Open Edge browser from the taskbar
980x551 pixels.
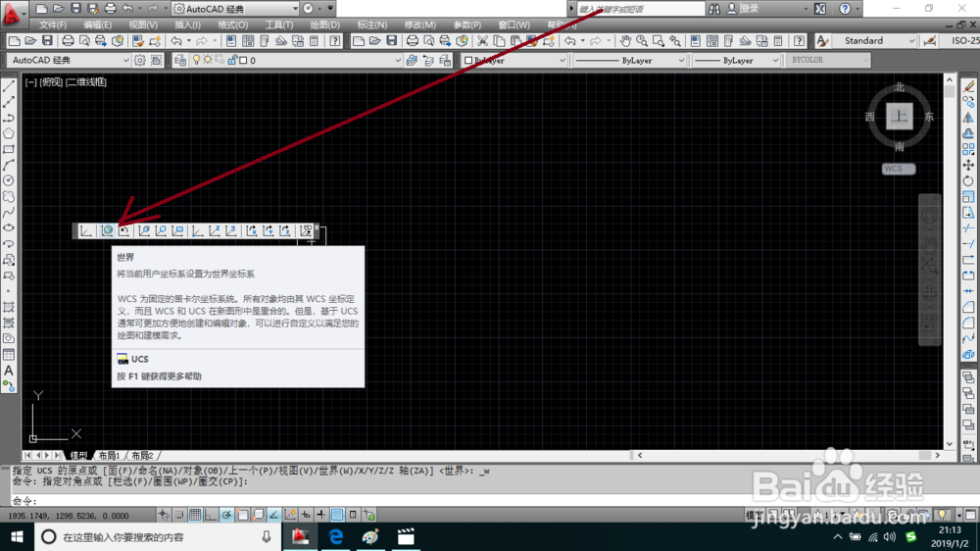tap(335, 536)
